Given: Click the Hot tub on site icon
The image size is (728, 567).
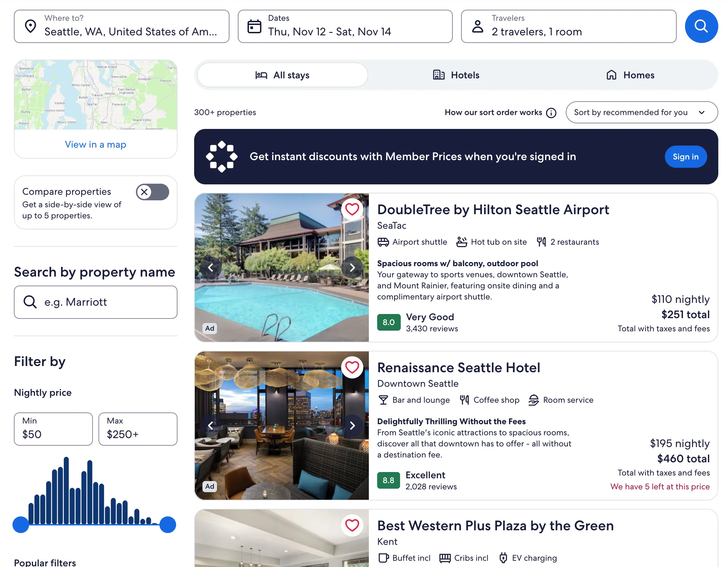Looking at the screenshot, I should [461, 242].
